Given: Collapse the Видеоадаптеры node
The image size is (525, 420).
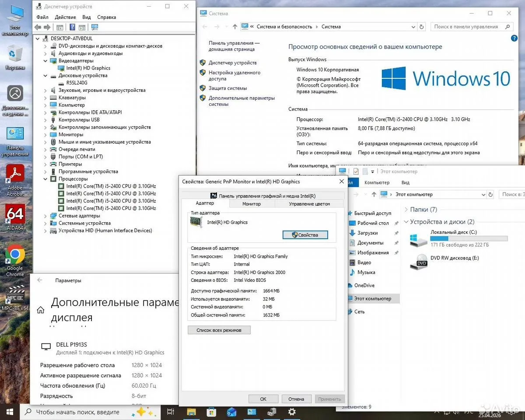Looking at the screenshot, I should (x=45, y=61).
